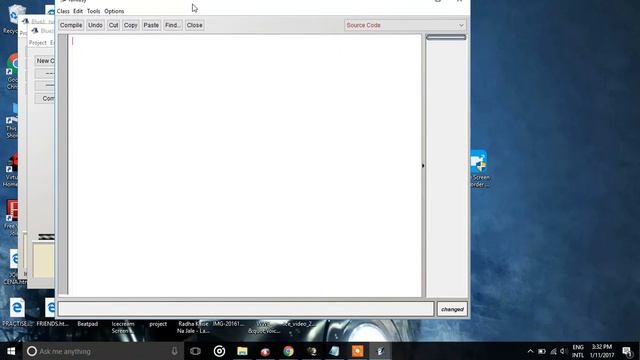Click the 'changed' save-state indicator
The image size is (640, 360).
pos(452,309)
